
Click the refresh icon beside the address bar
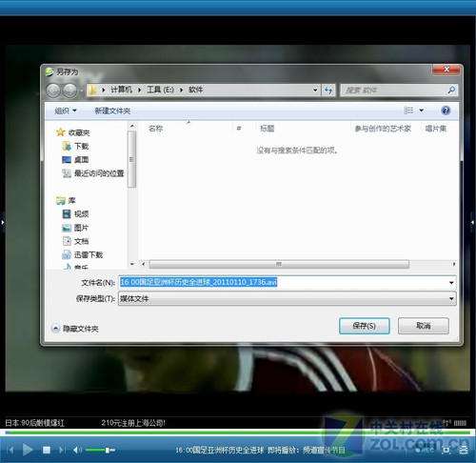(x=328, y=91)
